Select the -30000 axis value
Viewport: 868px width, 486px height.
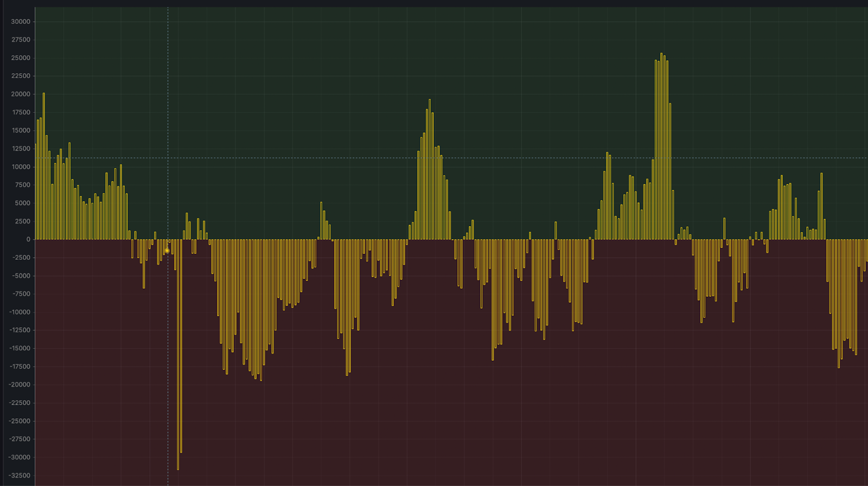point(20,457)
